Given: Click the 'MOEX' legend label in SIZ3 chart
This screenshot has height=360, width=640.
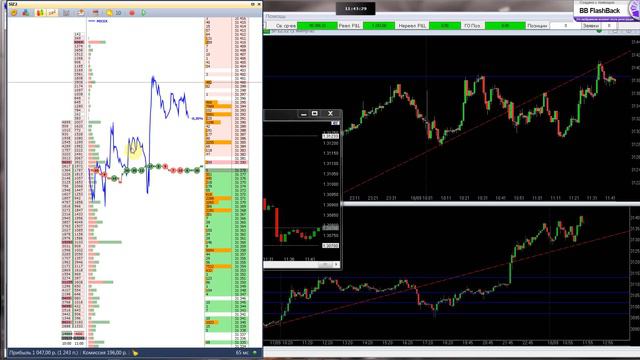Looking at the screenshot, I should click(x=102, y=21).
